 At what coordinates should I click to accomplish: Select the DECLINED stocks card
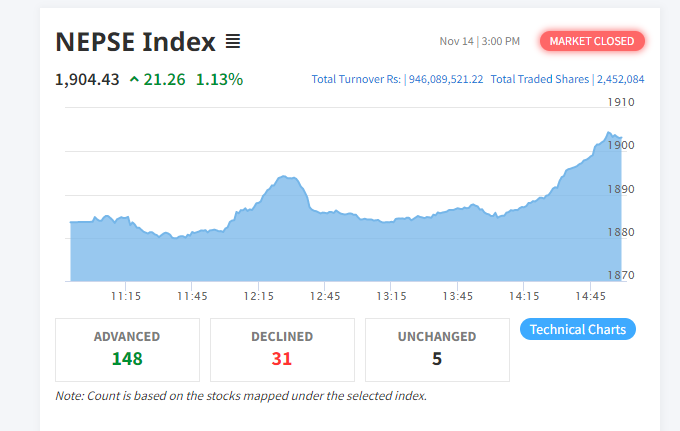(x=282, y=349)
